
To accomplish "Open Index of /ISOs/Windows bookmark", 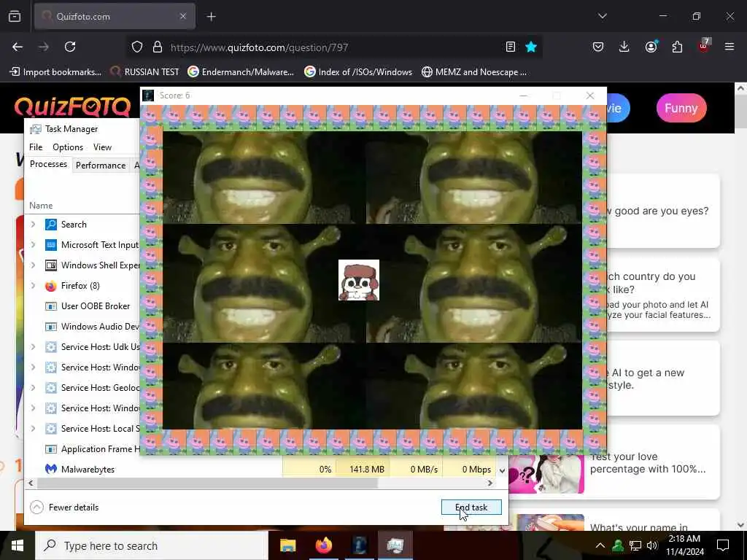I will [358, 72].
